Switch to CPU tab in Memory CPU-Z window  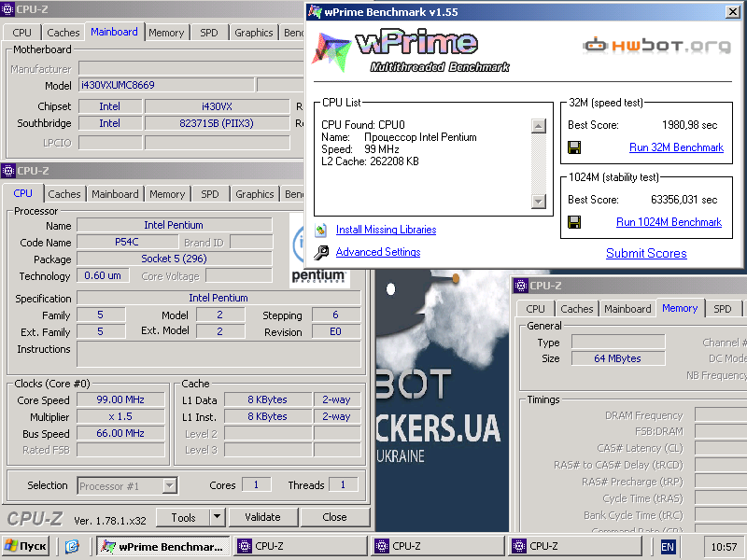[535, 309]
